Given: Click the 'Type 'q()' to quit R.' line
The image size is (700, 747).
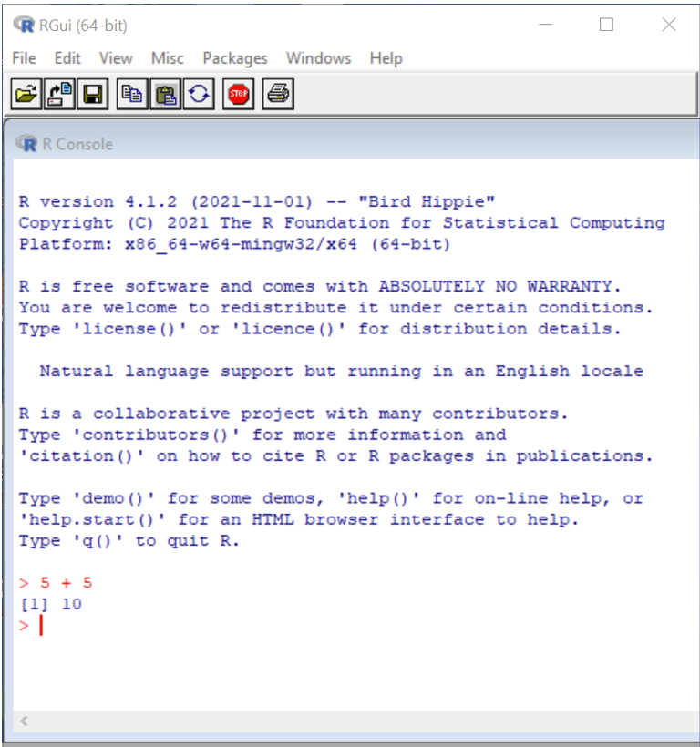Looking at the screenshot, I should (x=129, y=541).
